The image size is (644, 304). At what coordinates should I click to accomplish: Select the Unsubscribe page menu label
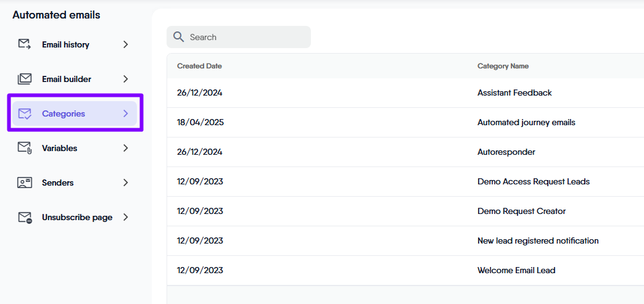tap(77, 217)
